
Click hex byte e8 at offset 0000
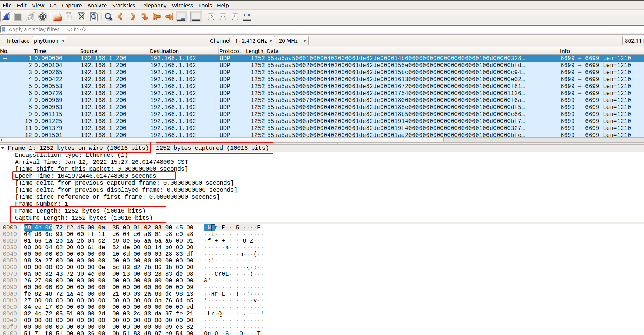pos(28,228)
